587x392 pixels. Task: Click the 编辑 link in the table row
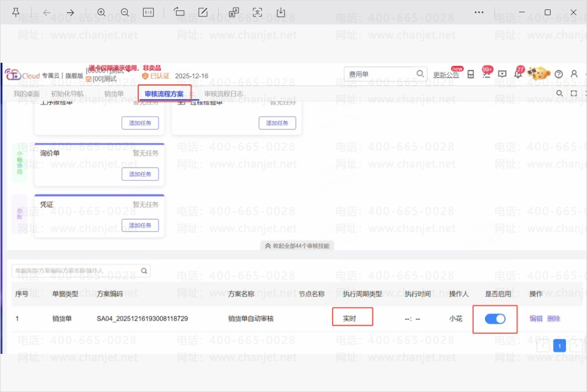coord(536,319)
